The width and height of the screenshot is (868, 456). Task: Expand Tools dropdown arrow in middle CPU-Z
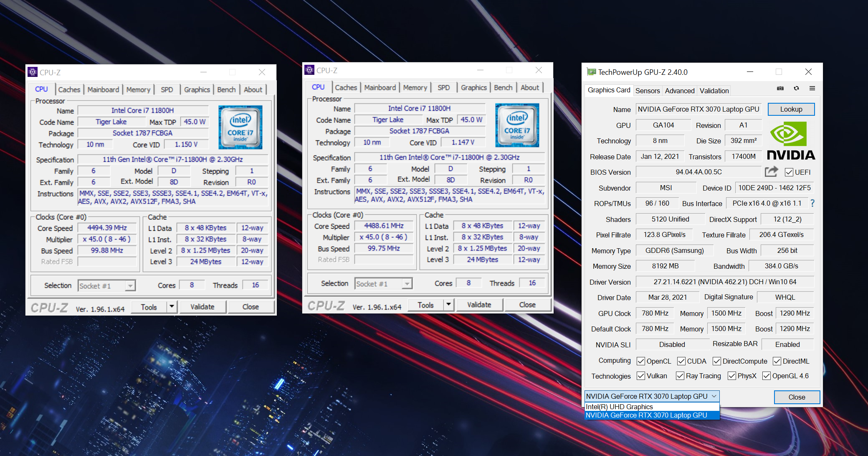[x=448, y=305]
